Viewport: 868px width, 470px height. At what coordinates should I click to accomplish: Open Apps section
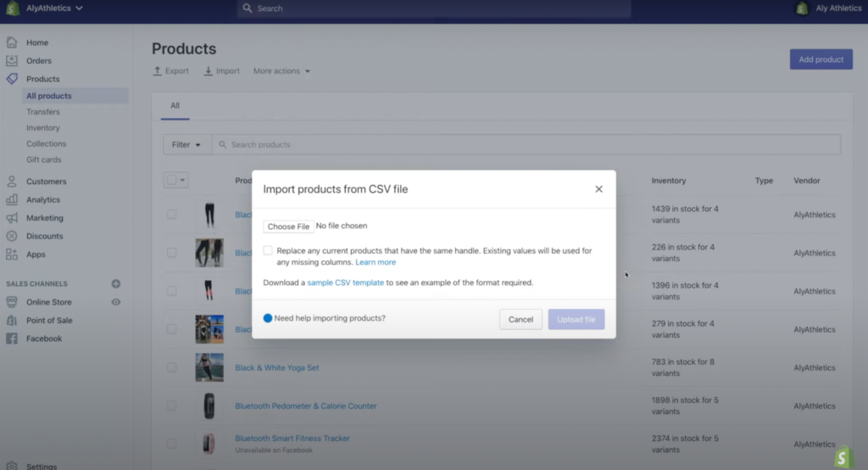click(x=36, y=255)
